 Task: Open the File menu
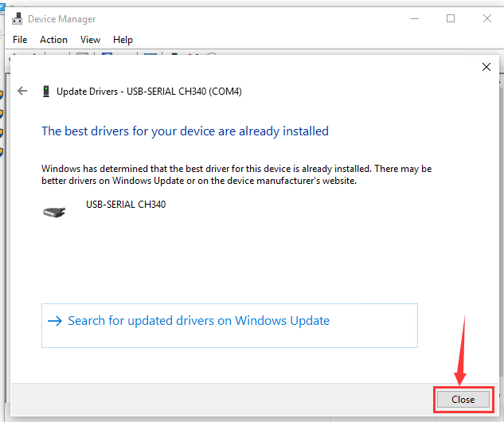[20, 40]
